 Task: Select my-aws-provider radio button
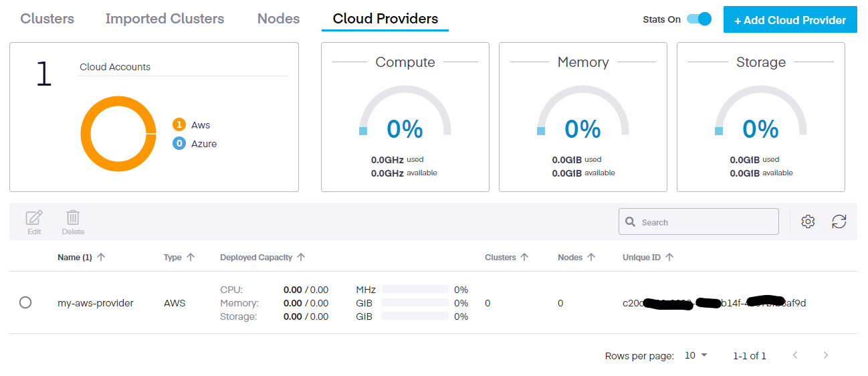point(25,302)
